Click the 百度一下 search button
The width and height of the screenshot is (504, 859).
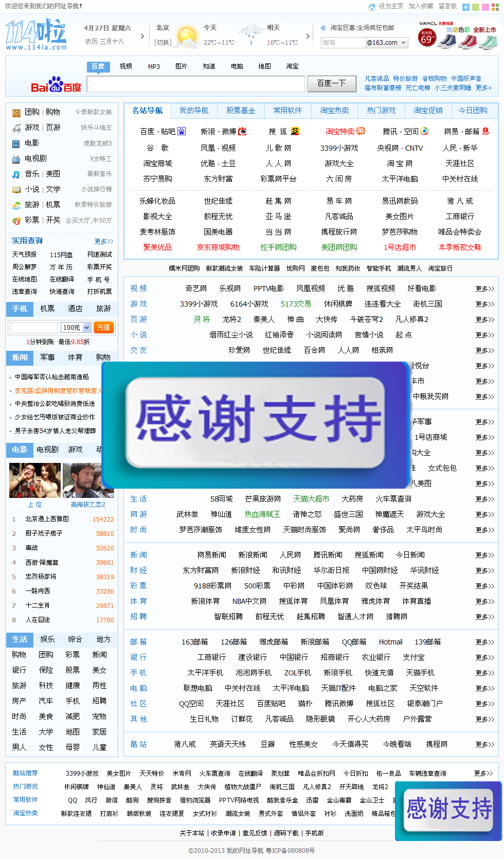[331, 83]
